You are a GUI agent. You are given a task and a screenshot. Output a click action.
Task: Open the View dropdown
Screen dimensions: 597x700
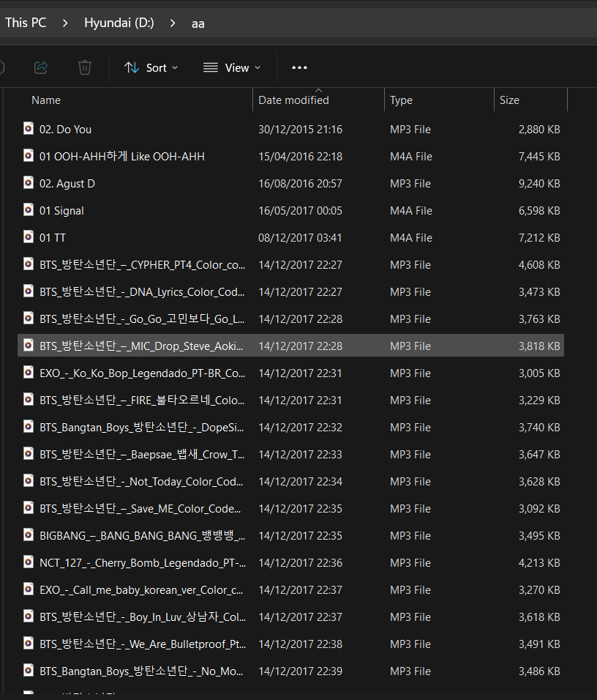coord(232,68)
